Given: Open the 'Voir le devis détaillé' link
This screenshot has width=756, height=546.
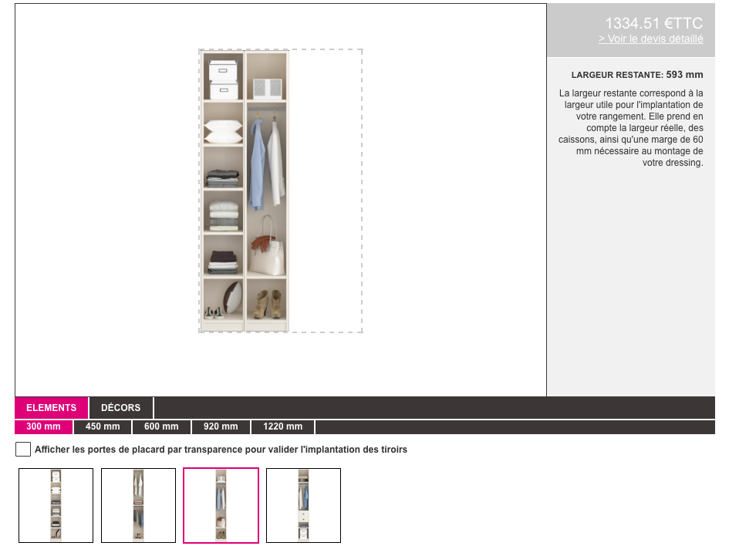Looking at the screenshot, I should pyautogui.click(x=651, y=39).
